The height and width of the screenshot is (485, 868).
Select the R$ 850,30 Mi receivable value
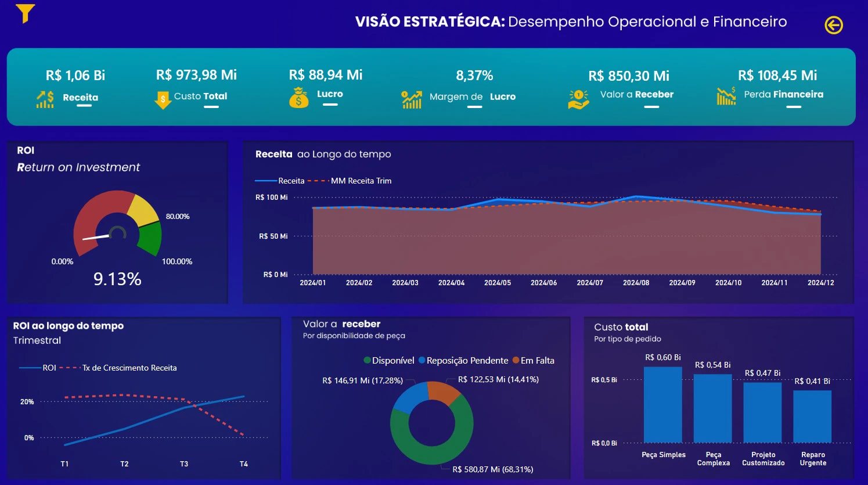629,76
